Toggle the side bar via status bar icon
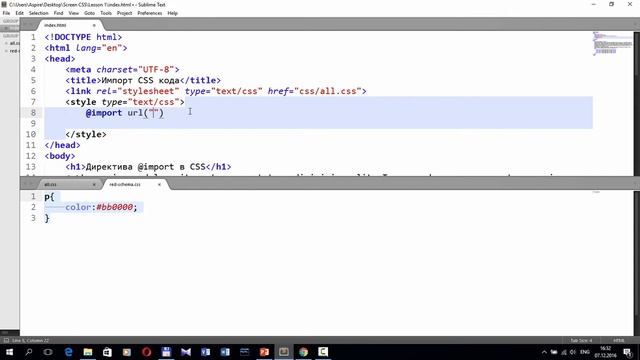The width and height of the screenshot is (640, 360). click(6, 340)
